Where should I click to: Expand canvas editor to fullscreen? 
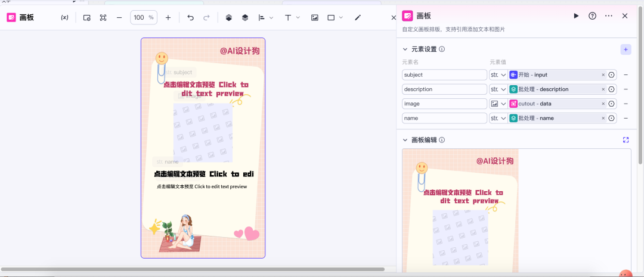(x=626, y=140)
